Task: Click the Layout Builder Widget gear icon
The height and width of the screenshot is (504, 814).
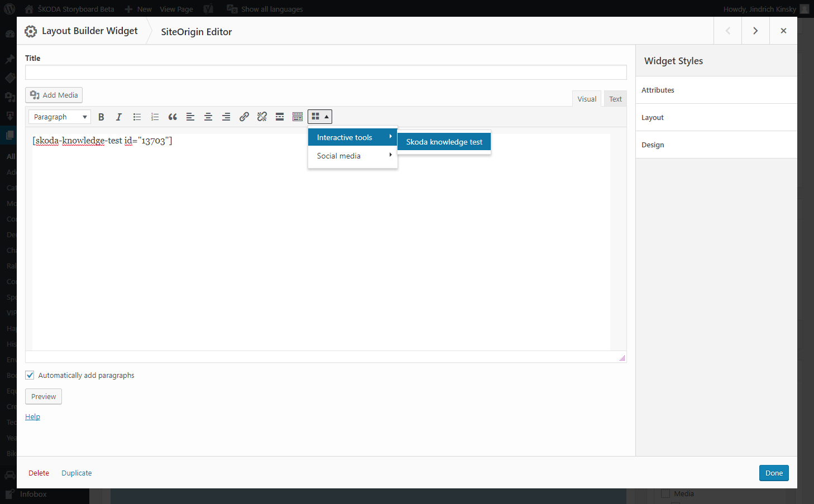Action: (31, 32)
